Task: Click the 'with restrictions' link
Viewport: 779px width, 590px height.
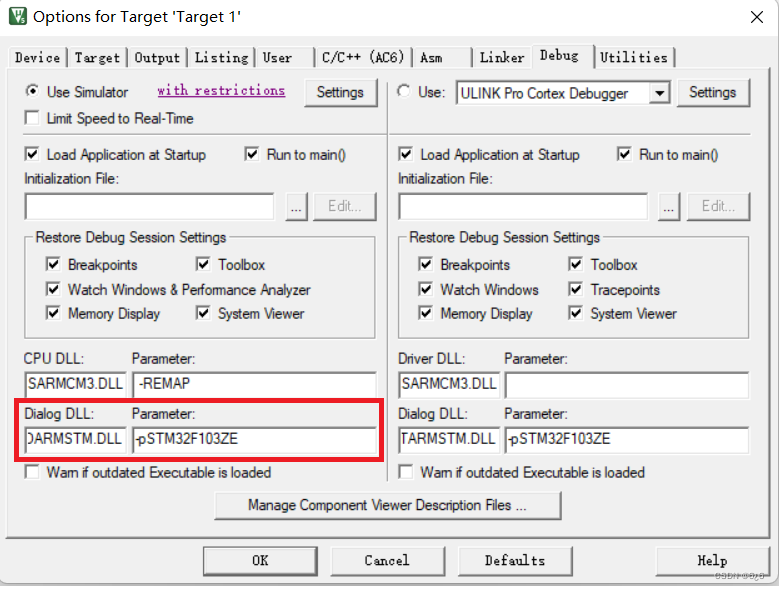Action: point(221,90)
